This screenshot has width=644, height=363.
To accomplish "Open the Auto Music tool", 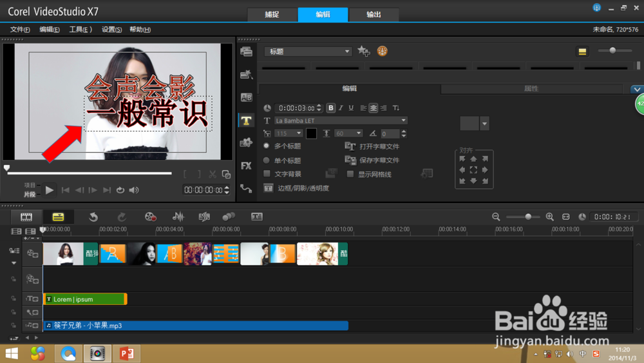I will tap(204, 217).
